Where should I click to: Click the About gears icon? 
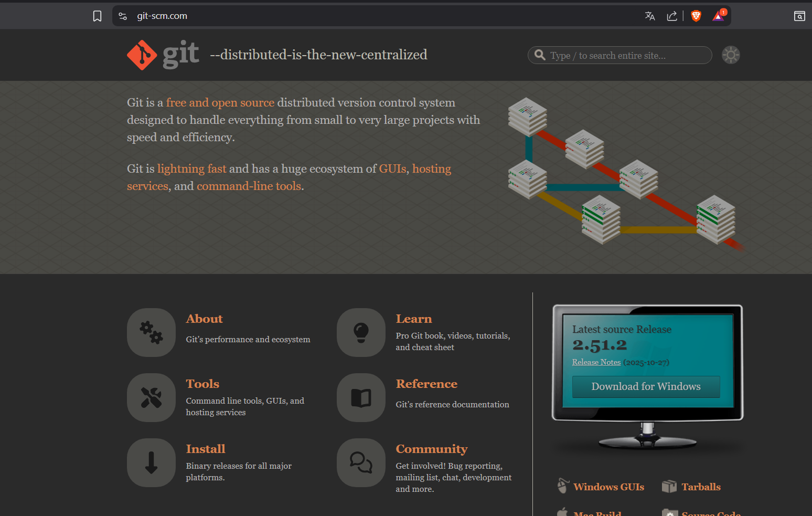coord(151,332)
